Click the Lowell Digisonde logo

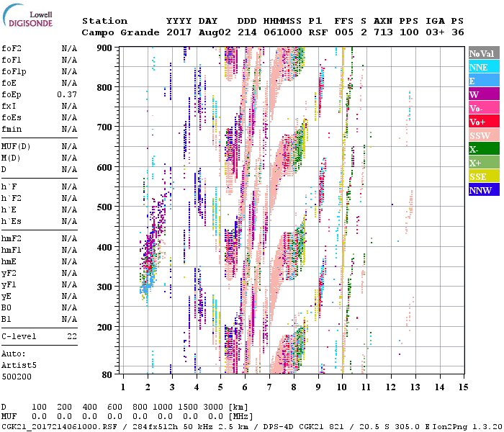tap(27, 15)
